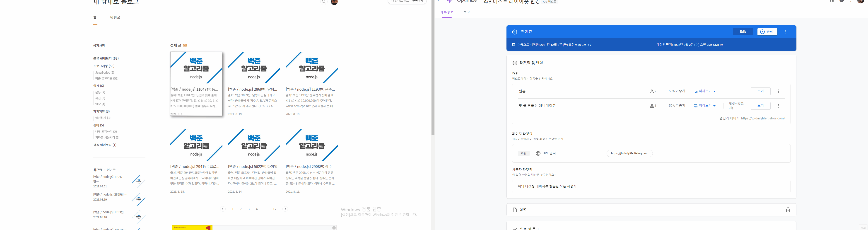Go to pagination page 12

point(275,209)
